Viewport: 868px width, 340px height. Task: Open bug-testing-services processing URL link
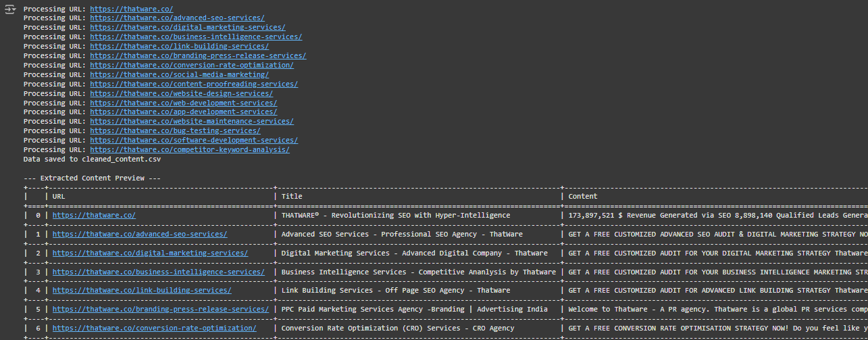(x=175, y=131)
